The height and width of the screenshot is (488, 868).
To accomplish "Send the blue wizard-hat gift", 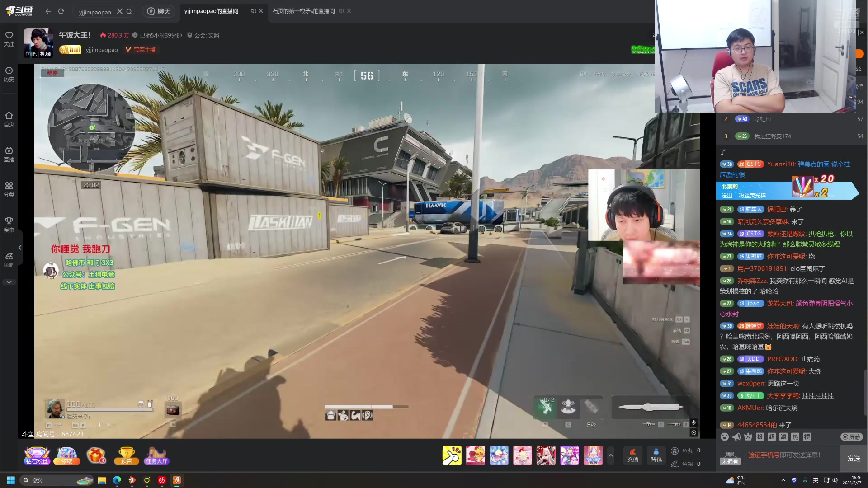I will point(593,455).
